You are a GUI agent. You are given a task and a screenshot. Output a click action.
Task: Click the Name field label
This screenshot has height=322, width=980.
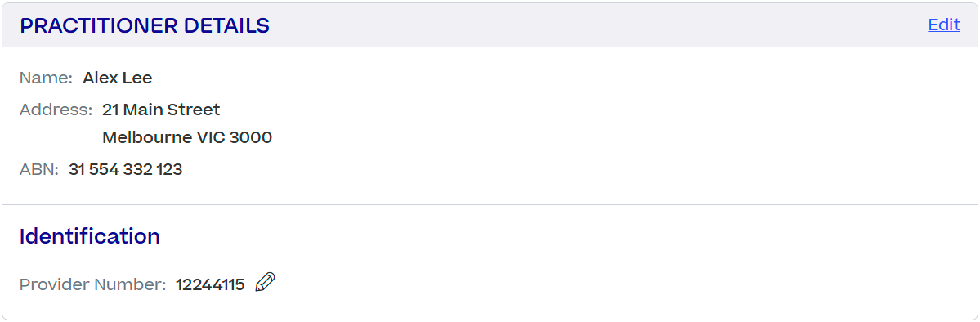47,78
